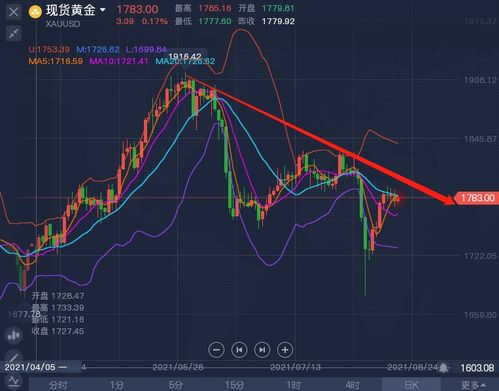Click the MA5:1716.59 indicator label
The height and width of the screenshot is (391, 499).
point(56,61)
